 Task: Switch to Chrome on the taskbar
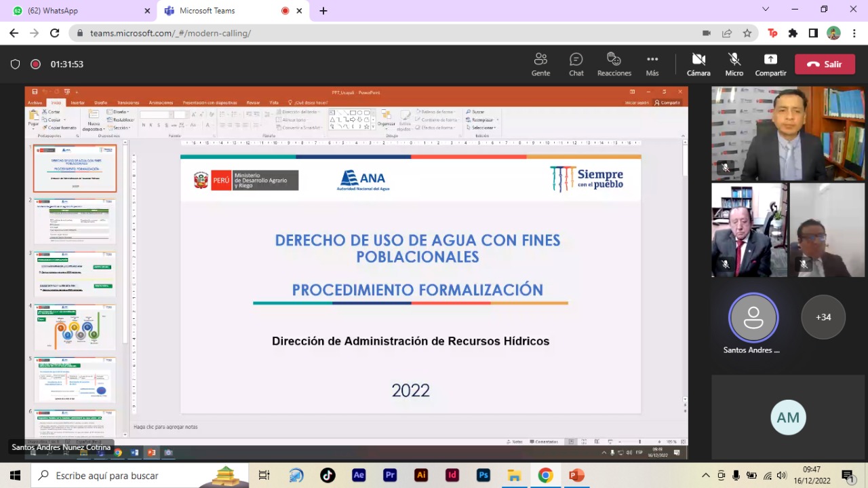(x=546, y=475)
